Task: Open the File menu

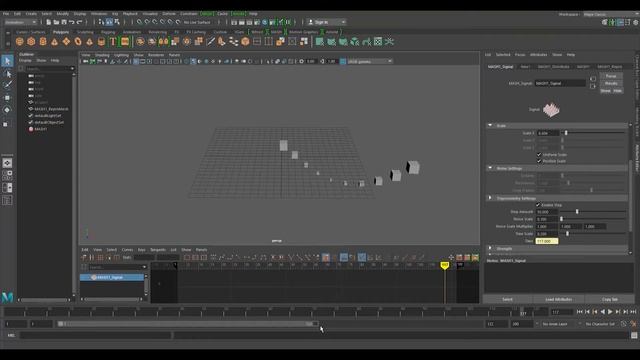Action: pyautogui.click(x=6, y=13)
